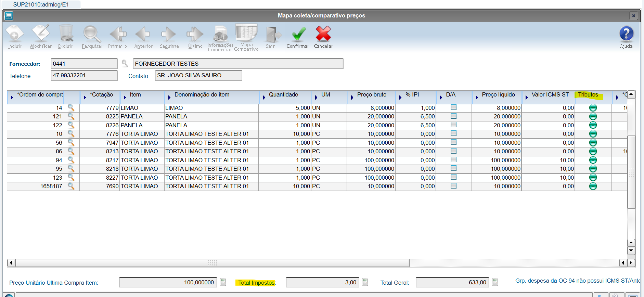644x297 pixels.
Task: Click the Fornecedor code field 0441
Action: pyautogui.click(x=84, y=64)
